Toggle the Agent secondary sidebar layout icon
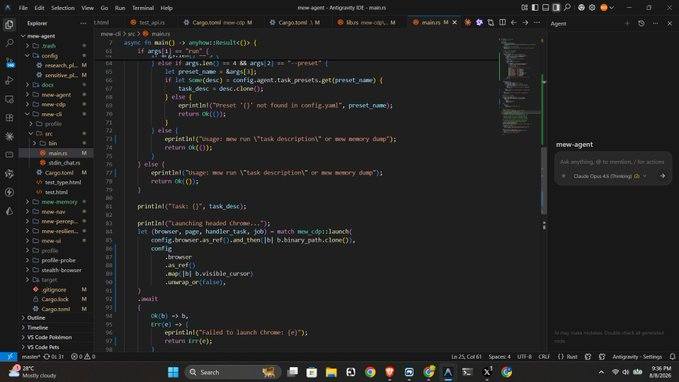The image size is (679, 382). 556,7
